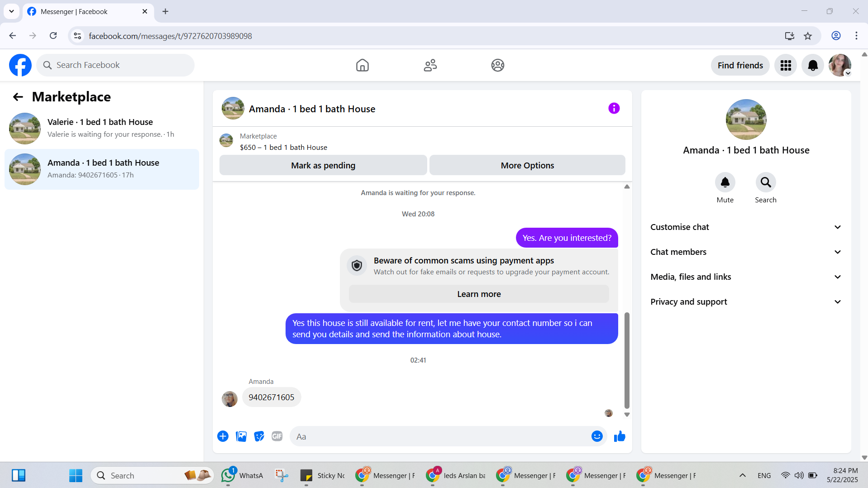Open the account profile picture menu

pyautogui.click(x=840, y=65)
